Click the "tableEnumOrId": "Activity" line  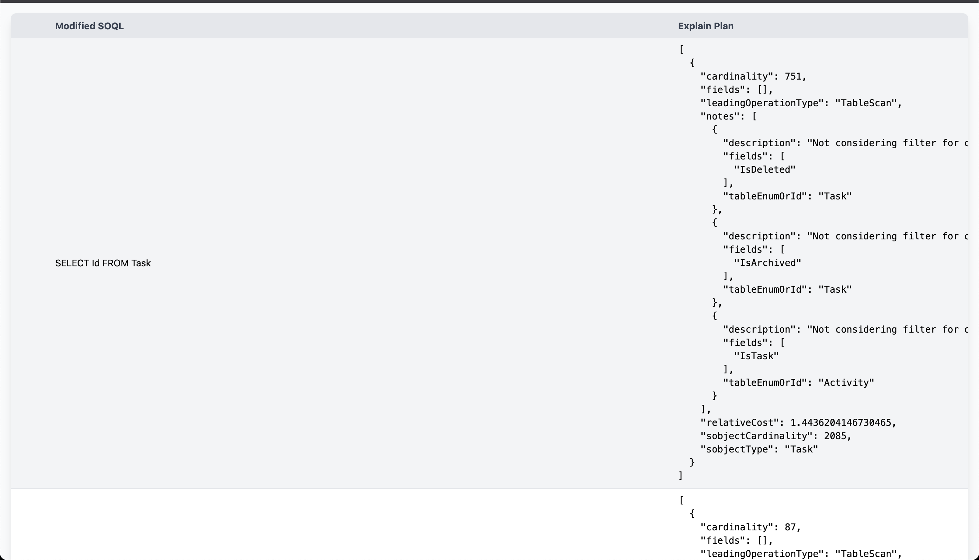pos(798,383)
